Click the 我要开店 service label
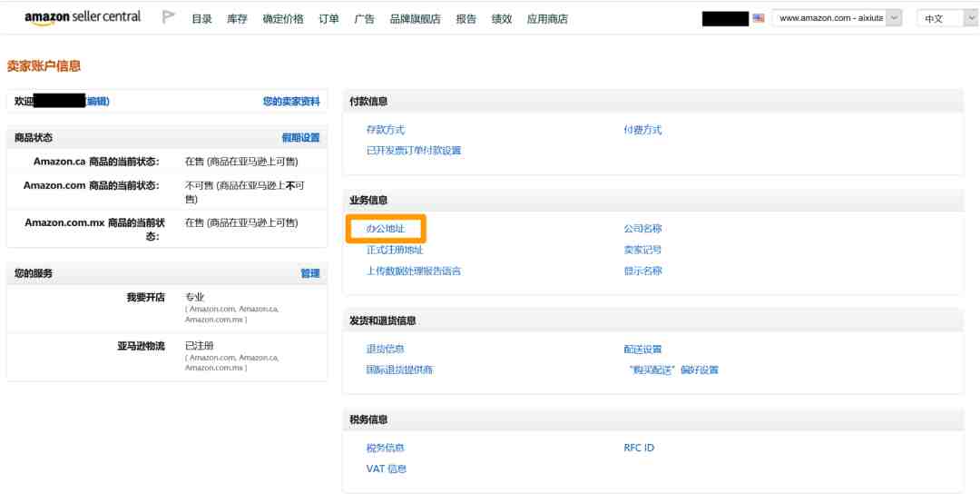This screenshot has height=503, width=980. point(145,297)
